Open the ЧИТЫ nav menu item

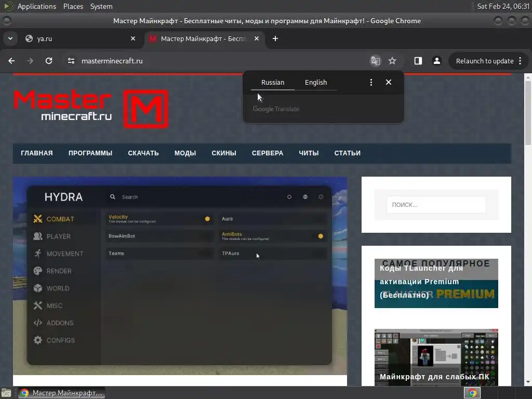click(309, 153)
